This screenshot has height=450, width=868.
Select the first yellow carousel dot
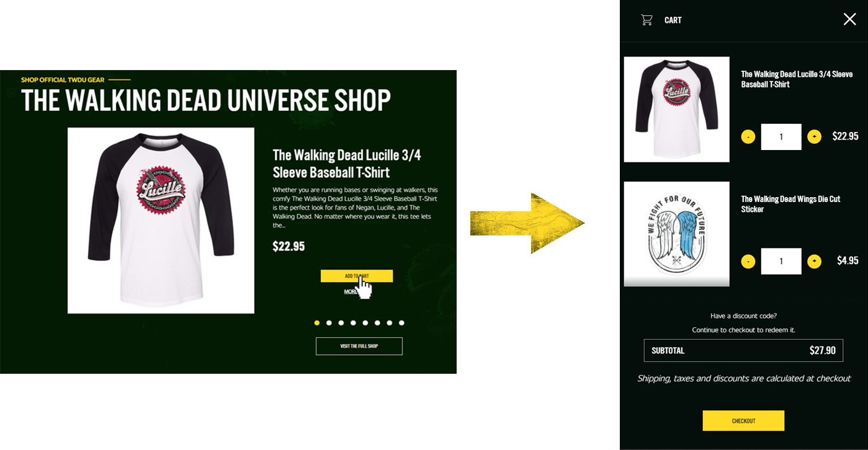coord(317,323)
